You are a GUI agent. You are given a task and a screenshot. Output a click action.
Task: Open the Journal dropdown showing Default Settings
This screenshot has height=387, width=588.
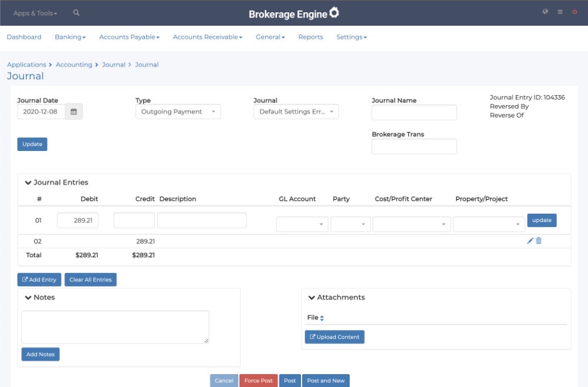[296, 112]
